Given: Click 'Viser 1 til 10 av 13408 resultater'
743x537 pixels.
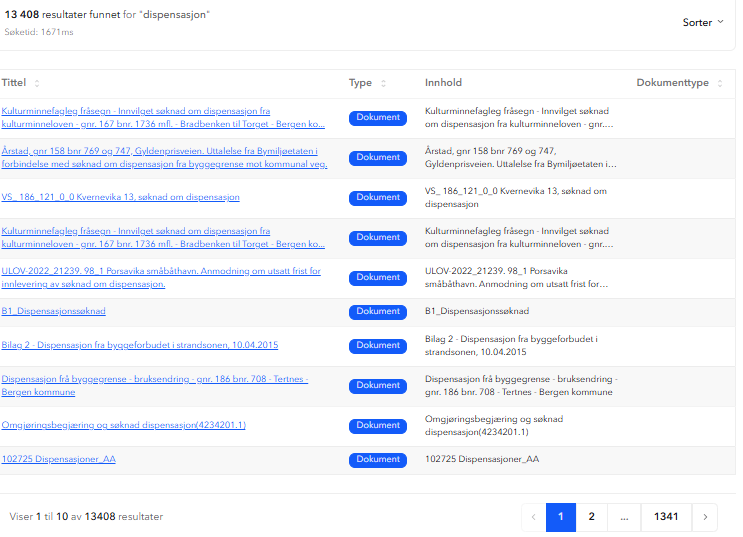Looking at the screenshot, I should 86,517.
